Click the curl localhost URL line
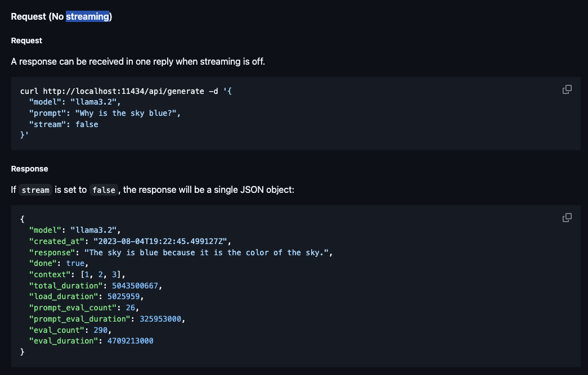The image size is (588, 375). point(126,91)
